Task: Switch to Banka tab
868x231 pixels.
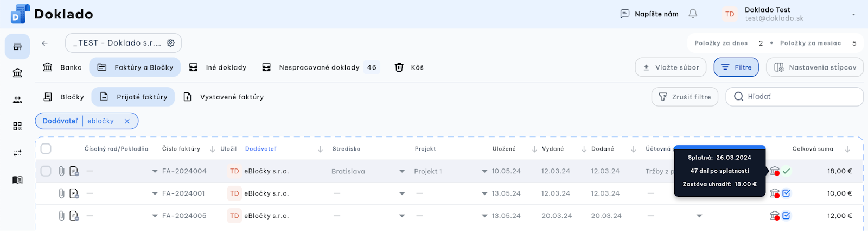Action: (x=63, y=67)
